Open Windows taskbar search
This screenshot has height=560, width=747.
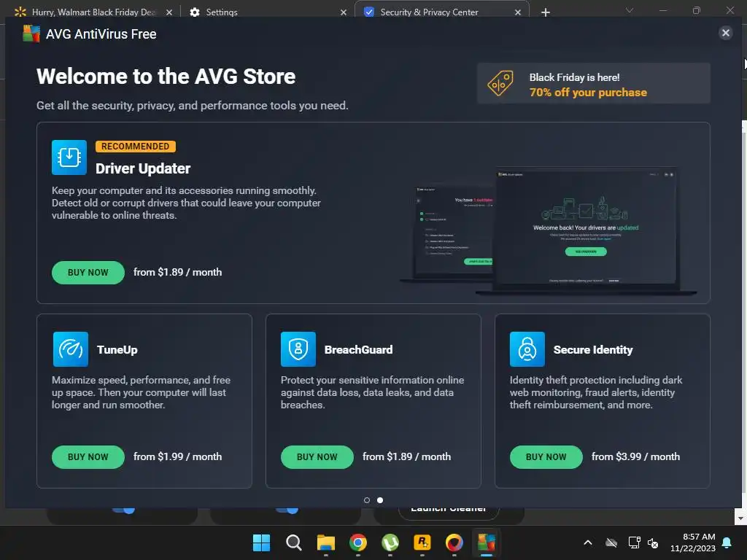click(293, 542)
